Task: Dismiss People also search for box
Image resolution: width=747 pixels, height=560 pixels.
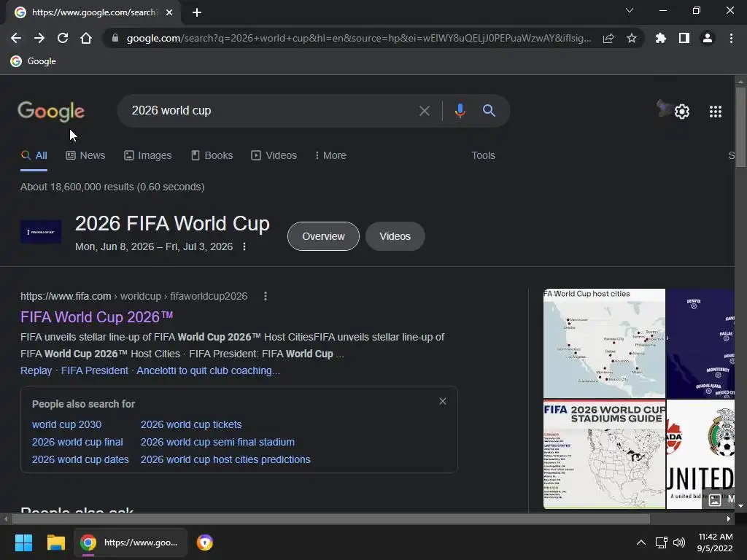Action: coord(443,402)
